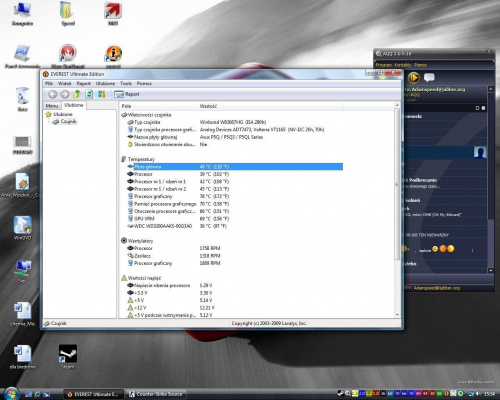
Task: Open the Pomoc menu in AQQ window
Action: [421, 65]
